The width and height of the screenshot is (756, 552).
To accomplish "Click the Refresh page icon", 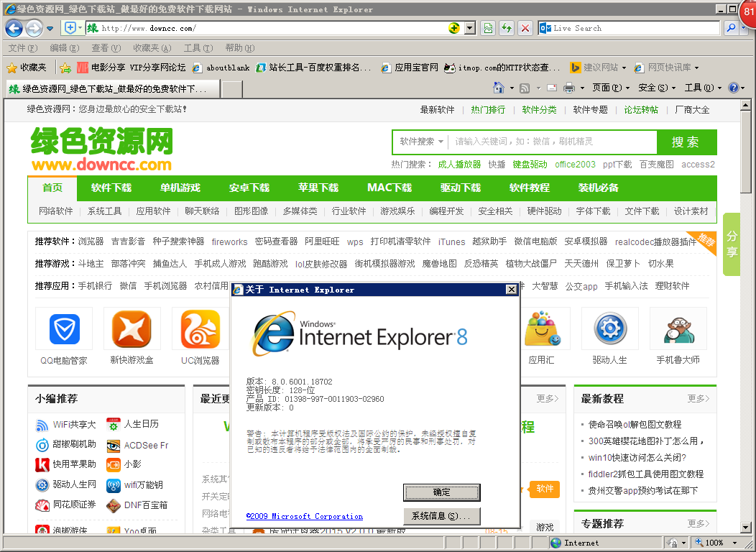I will [x=507, y=29].
